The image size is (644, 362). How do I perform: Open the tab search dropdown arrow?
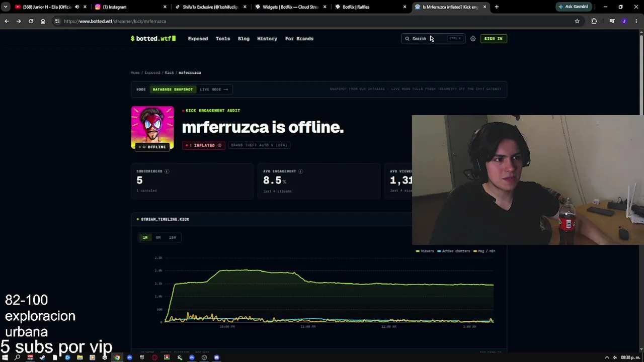(x=6, y=7)
